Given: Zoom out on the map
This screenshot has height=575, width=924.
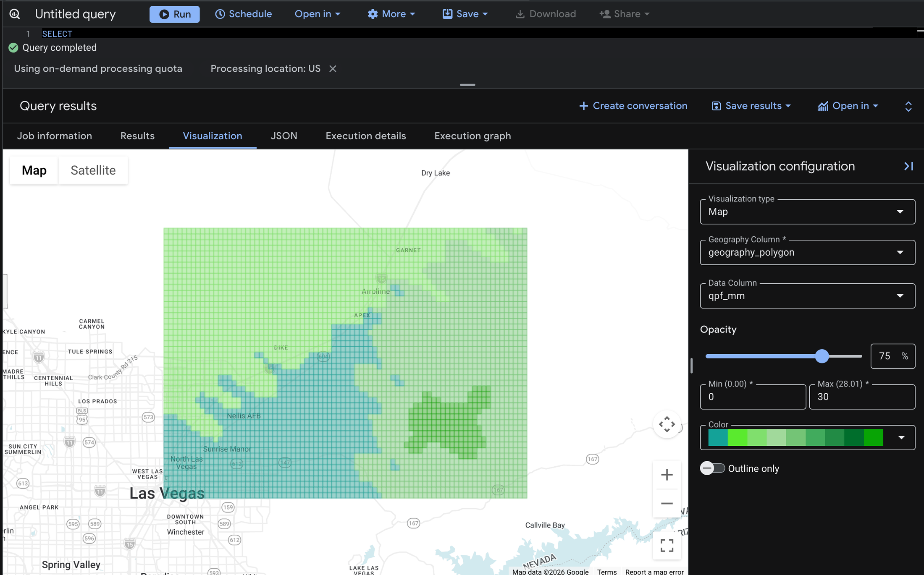Looking at the screenshot, I should pyautogui.click(x=667, y=503).
